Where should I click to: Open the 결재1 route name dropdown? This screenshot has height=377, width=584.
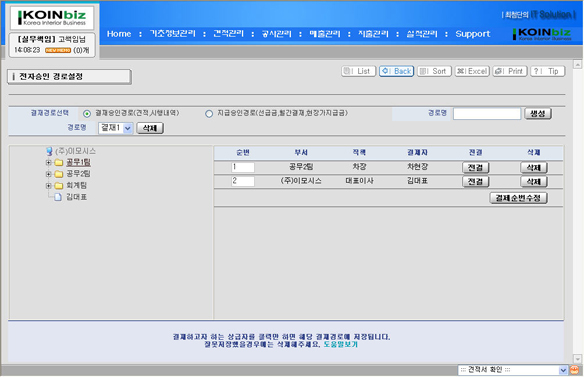point(116,128)
